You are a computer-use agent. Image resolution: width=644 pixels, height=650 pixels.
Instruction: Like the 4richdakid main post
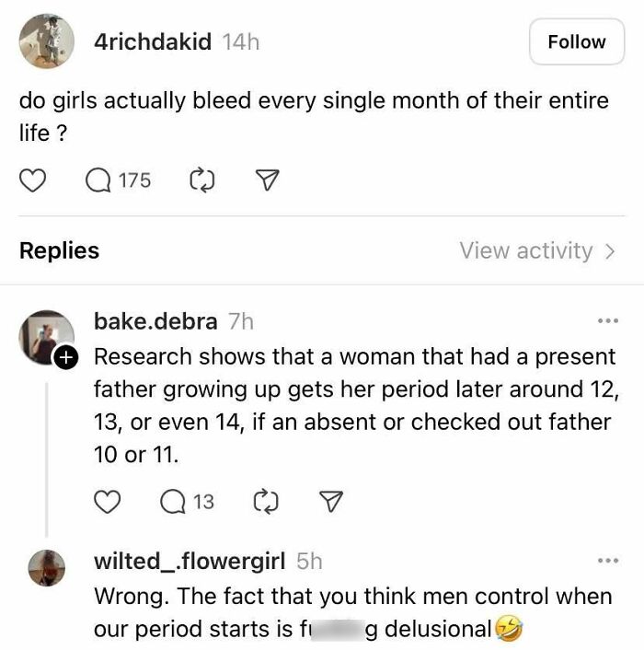pyautogui.click(x=33, y=180)
